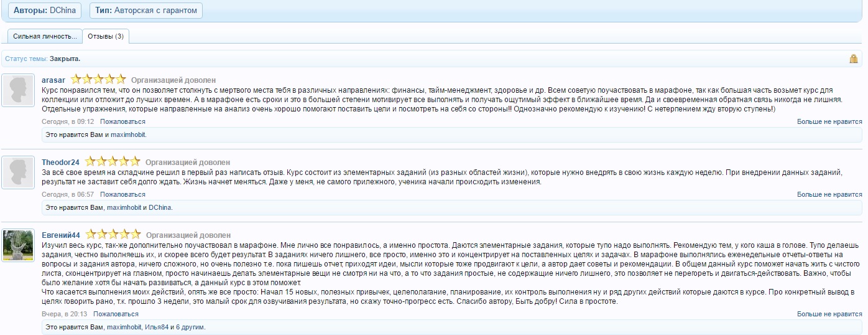Switch to the Сильная личность tab

45,36
